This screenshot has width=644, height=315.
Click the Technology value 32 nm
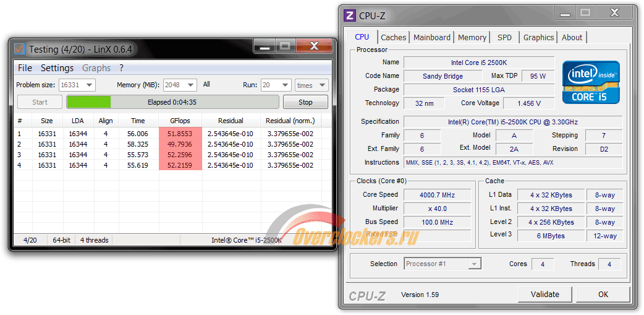click(424, 103)
